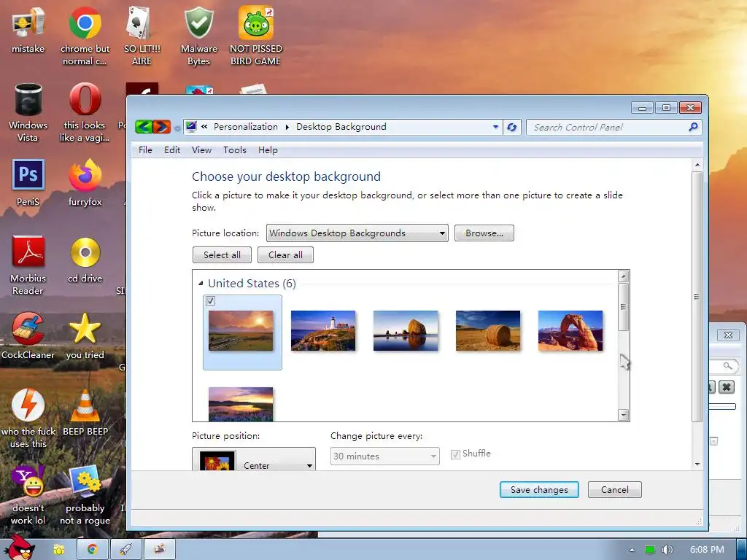Viewport: 747px width, 560px height.
Task: Choose the hay bale wallpaper thumbnail
Action: (488, 330)
